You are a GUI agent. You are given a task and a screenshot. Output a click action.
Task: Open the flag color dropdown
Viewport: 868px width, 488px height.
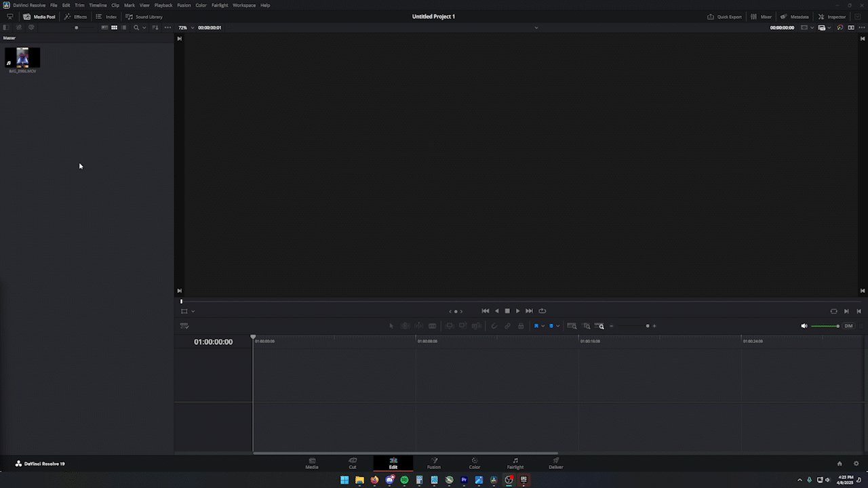pyautogui.click(x=543, y=326)
